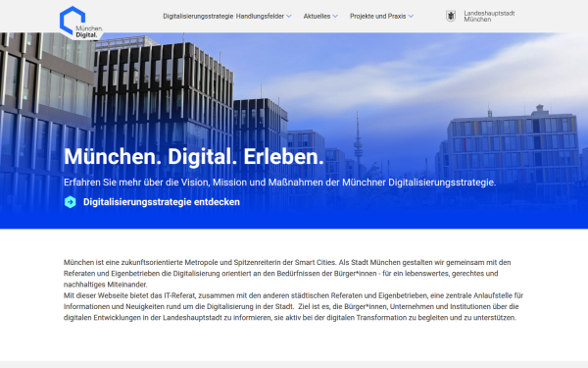Open the Digitalisierungsstrategie menu item
The height and width of the screenshot is (368, 588).
[x=198, y=16]
